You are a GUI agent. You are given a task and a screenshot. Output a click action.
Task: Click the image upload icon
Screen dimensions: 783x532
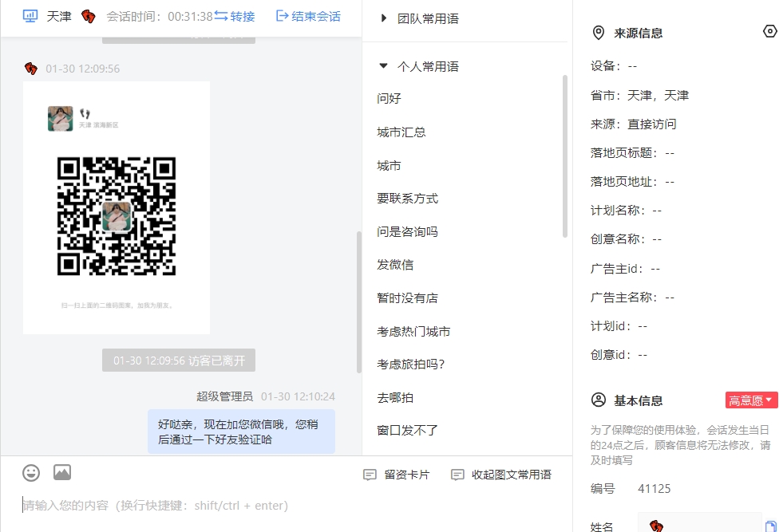point(62,472)
